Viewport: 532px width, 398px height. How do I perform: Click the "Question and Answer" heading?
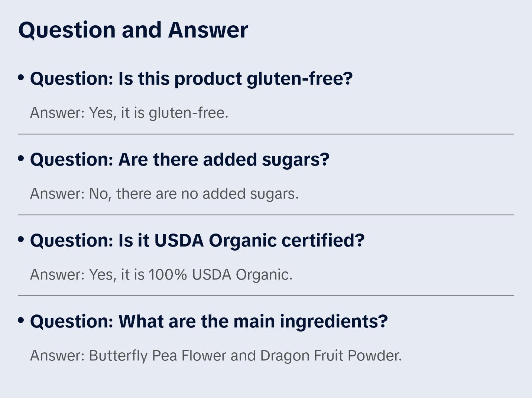pyautogui.click(x=133, y=30)
